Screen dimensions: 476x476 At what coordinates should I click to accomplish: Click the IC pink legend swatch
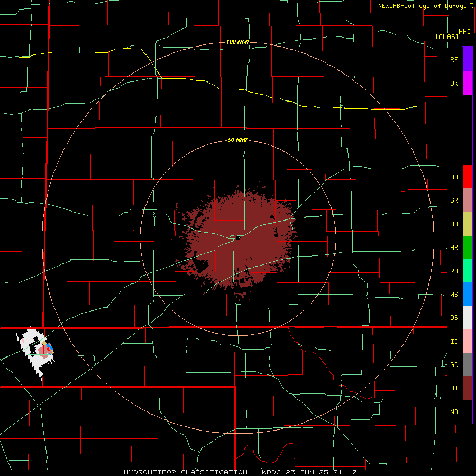pyautogui.click(x=467, y=341)
